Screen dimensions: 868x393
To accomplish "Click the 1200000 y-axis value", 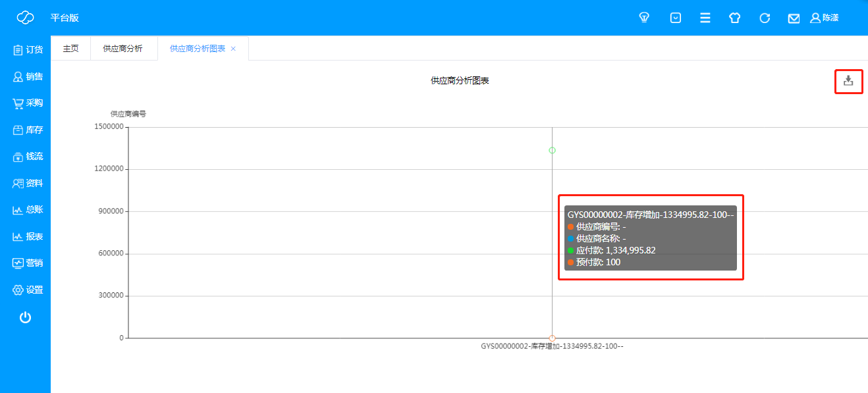I will 108,169.
